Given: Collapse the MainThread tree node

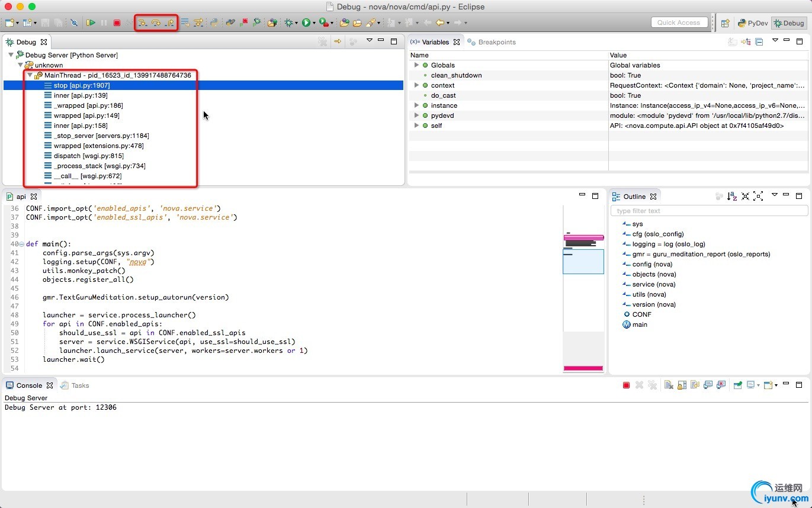Looking at the screenshot, I should point(30,75).
